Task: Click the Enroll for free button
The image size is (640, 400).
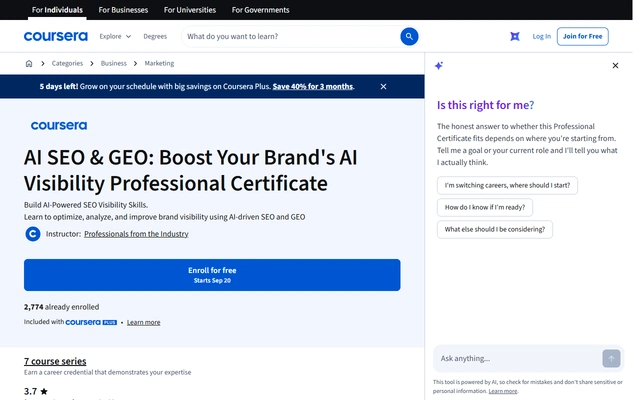Action: 212,275
